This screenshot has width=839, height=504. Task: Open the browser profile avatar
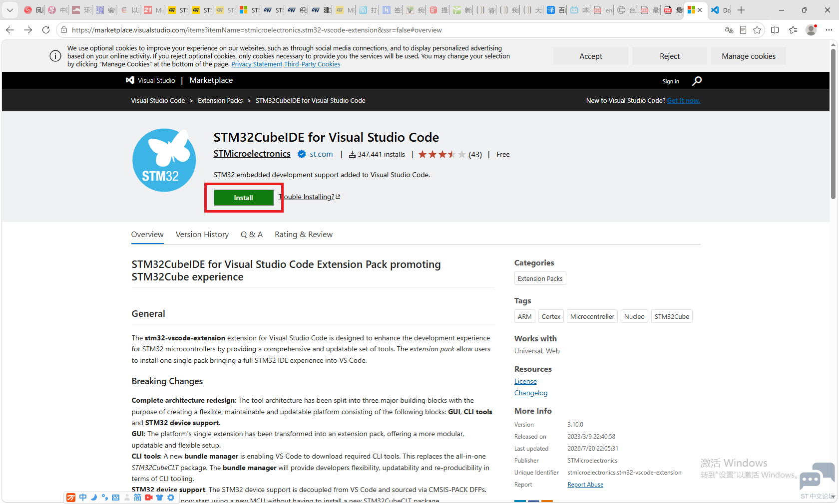click(x=811, y=30)
